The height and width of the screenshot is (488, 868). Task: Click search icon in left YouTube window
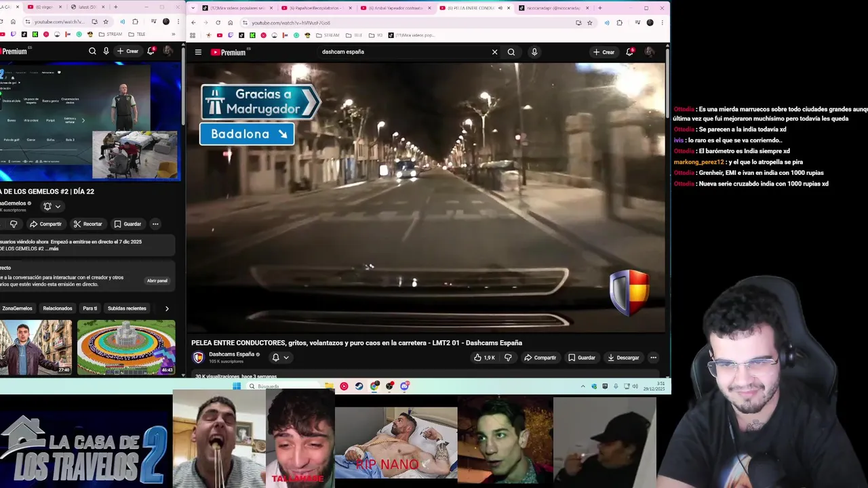tap(92, 51)
